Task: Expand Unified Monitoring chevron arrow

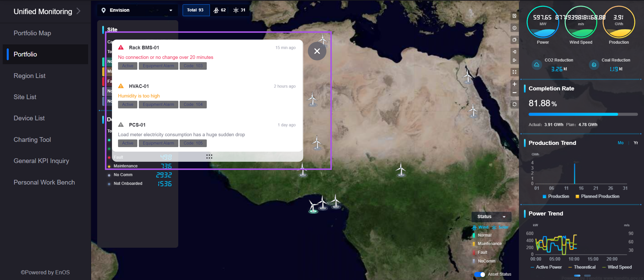Action: pos(78,11)
